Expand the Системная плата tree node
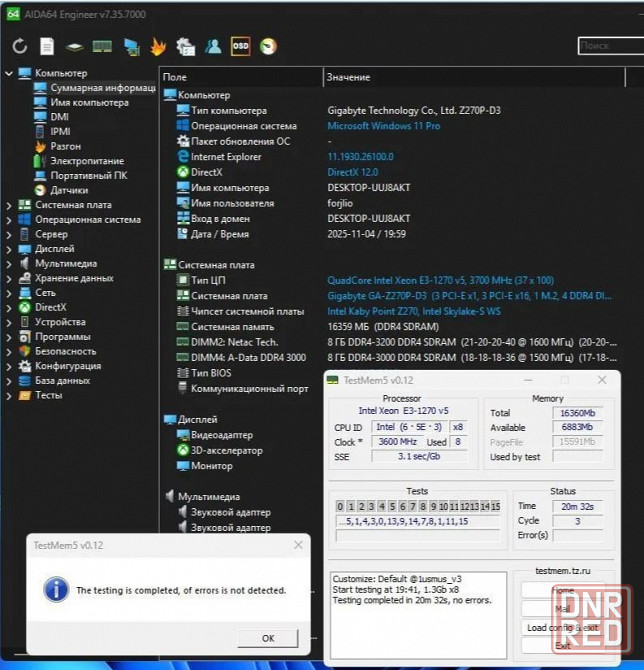This screenshot has height=670, width=644. click(x=9, y=205)
